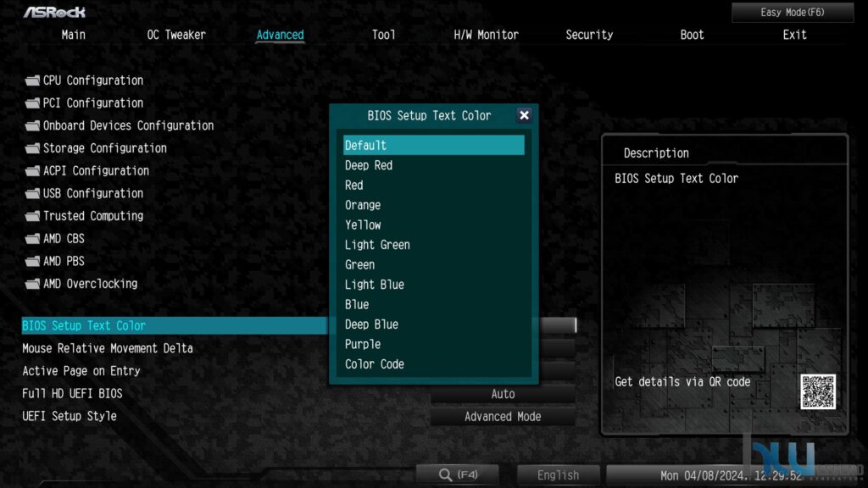This screenshot has width=868, height=488.
Task: Choose Light Blue text color
Action: pos(433,285)
